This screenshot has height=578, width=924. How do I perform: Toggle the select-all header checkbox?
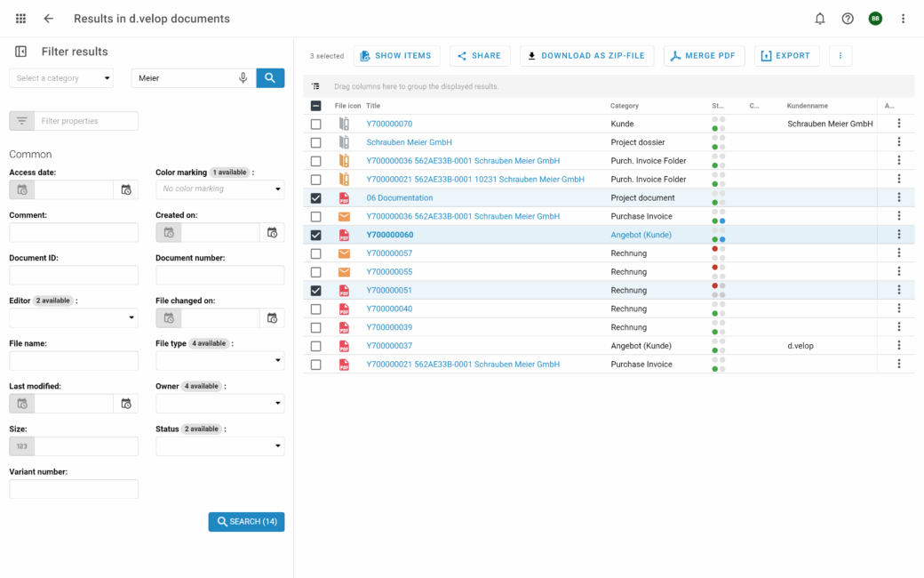pyautogui.click(x=315, y=106)
